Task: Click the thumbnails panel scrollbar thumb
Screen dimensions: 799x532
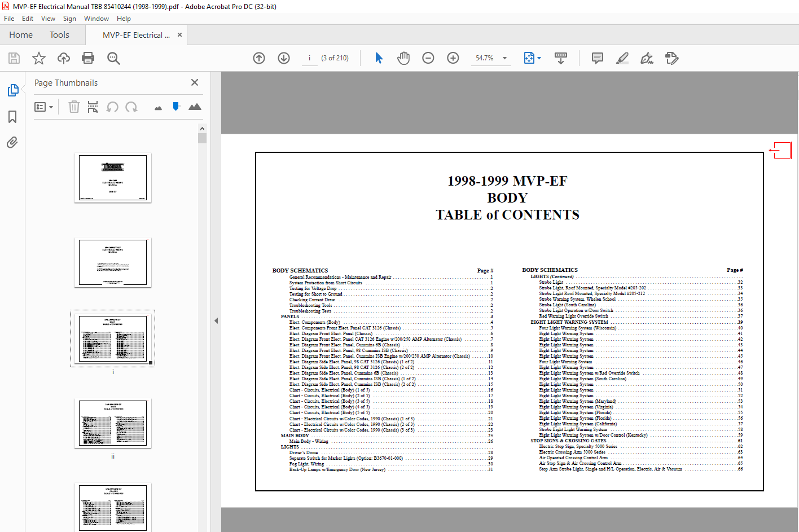Action: [202, 138]
